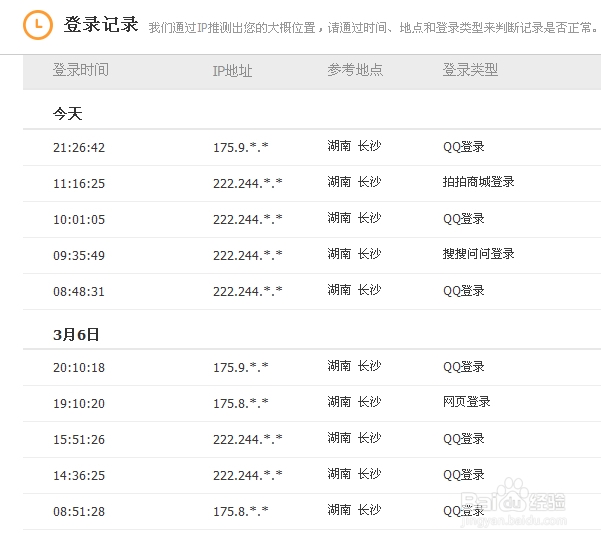Click 湖南 长沙 in the 11:16:25 row

point(354,182)
